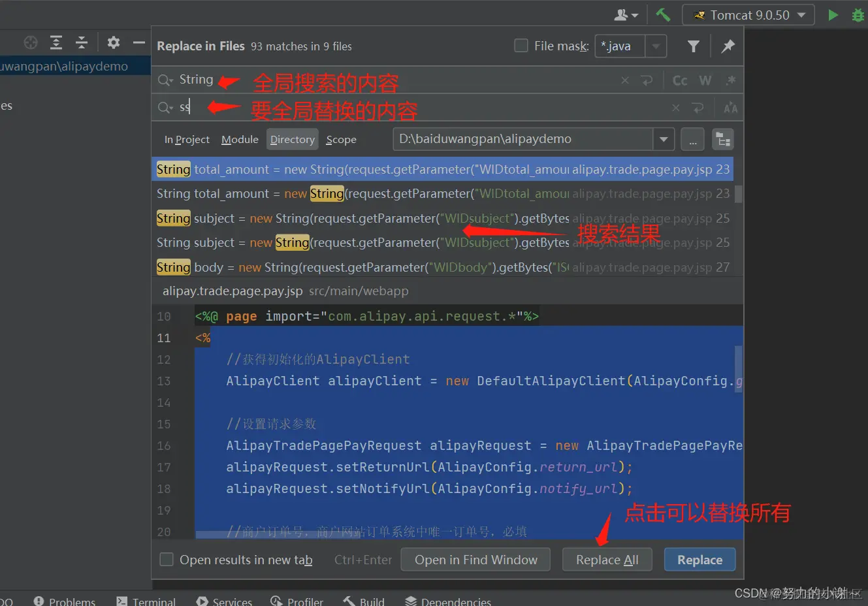Image resolution: width=868 pixels, height=606 pixels.
Task: Open the Terminal tool window tab
Action: click(146, 601)
